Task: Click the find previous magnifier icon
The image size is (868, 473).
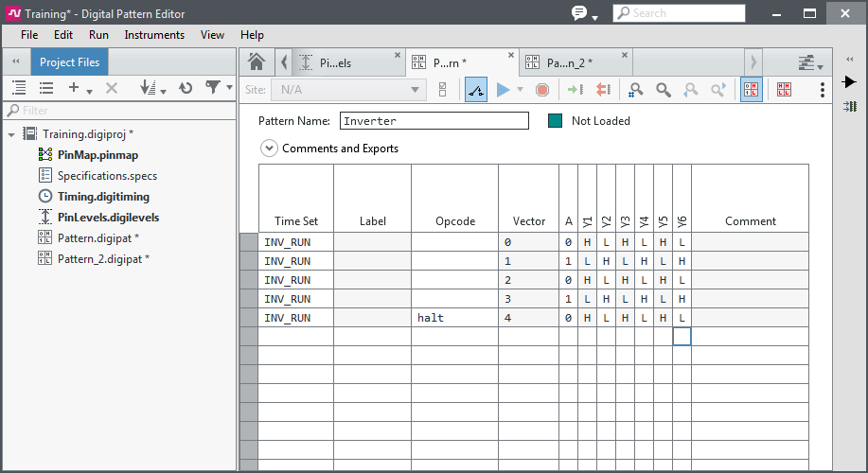Action: click(x=690, y=90)
